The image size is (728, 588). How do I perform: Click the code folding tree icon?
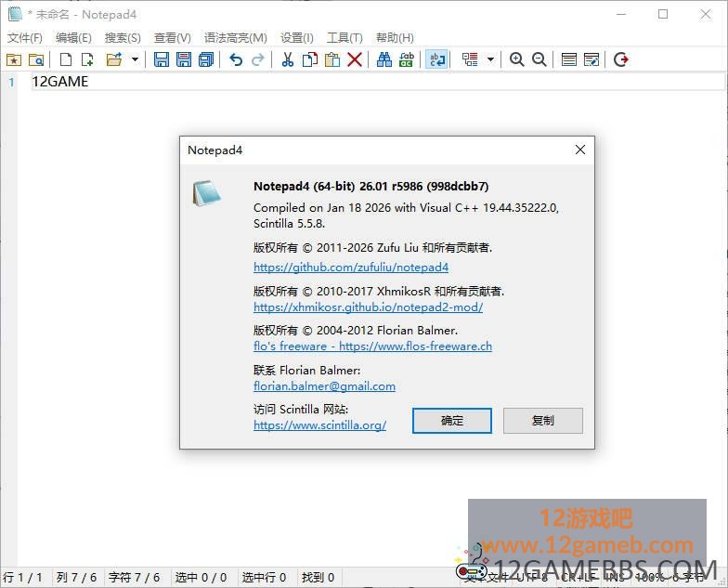(x=470, y=59)
